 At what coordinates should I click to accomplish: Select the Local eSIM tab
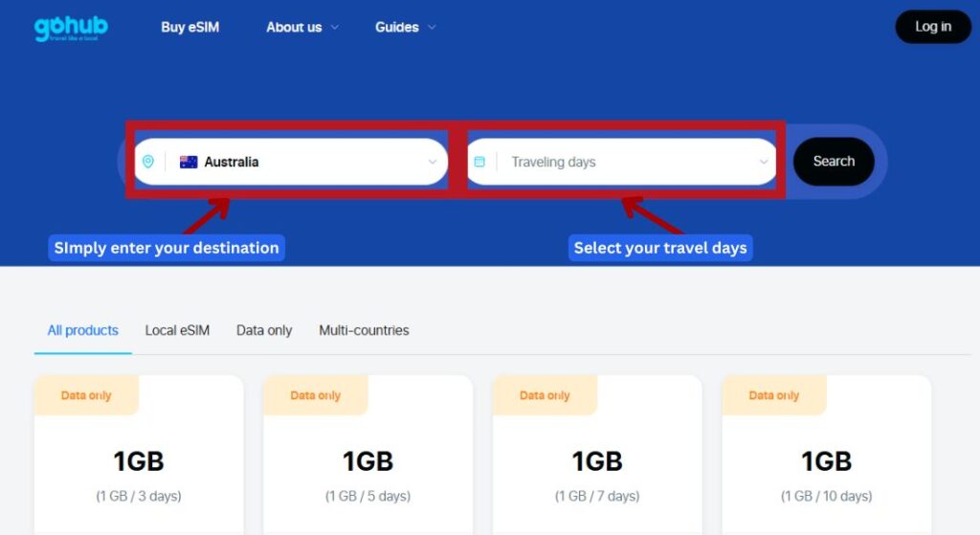(x=177, y=330)
